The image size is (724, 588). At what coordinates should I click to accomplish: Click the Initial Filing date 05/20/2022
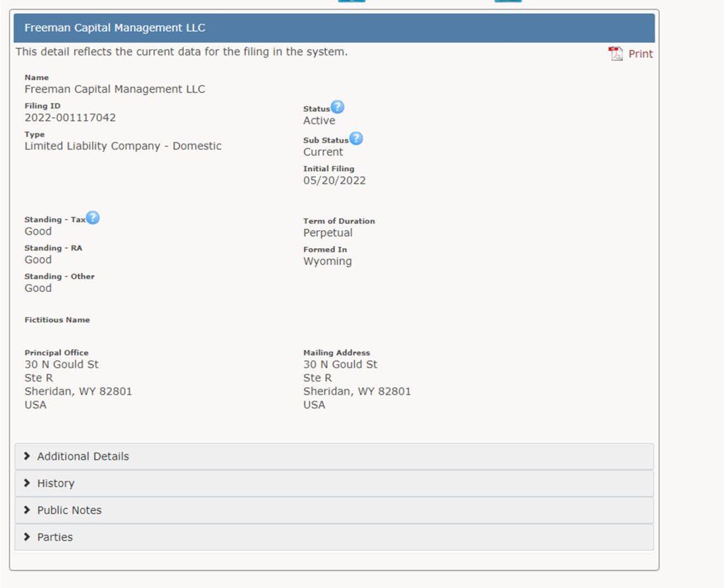pos(334,180)
